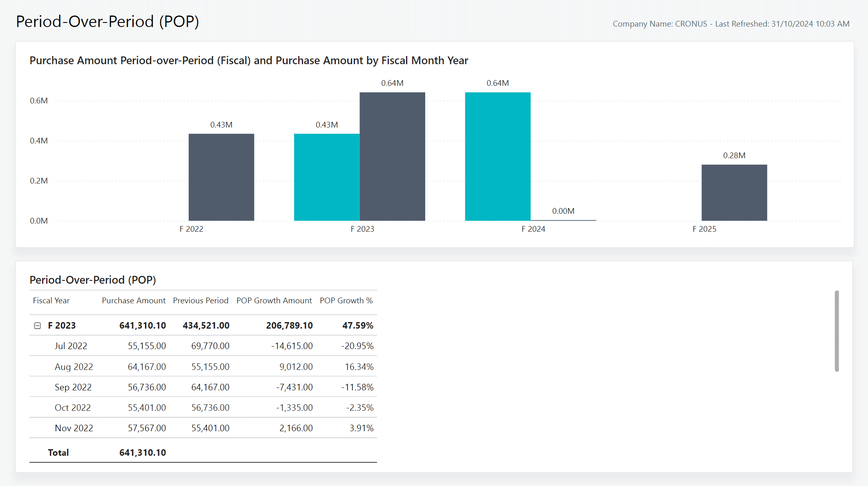Click the Total row label
The height and width of the screenshot is (486, 868).
[58, 452]
